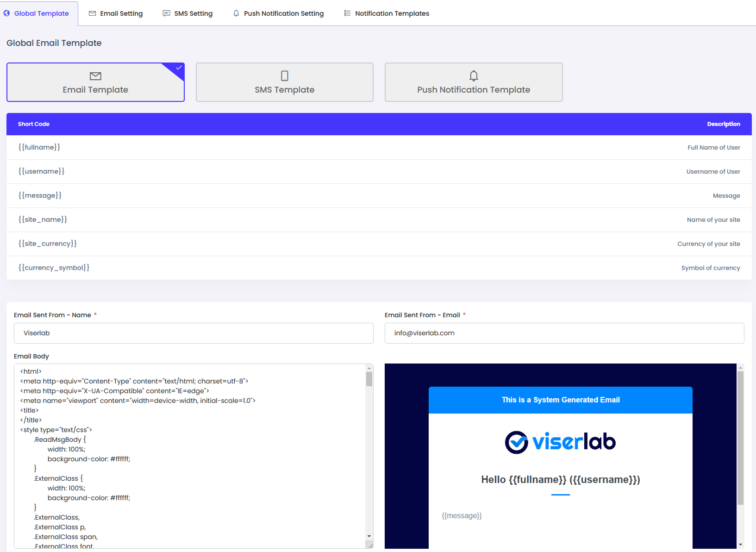Click the checkmark corner on Email Template card
Screen dimensions: 756x552
click(x=178, y=68)
